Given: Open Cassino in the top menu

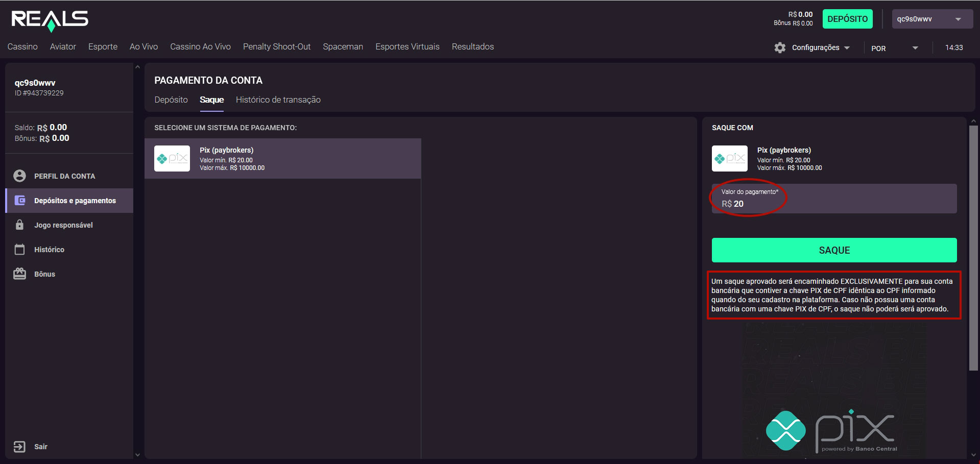Looking at the screenshot, I should pyautogui.click(x=22, y=46).
